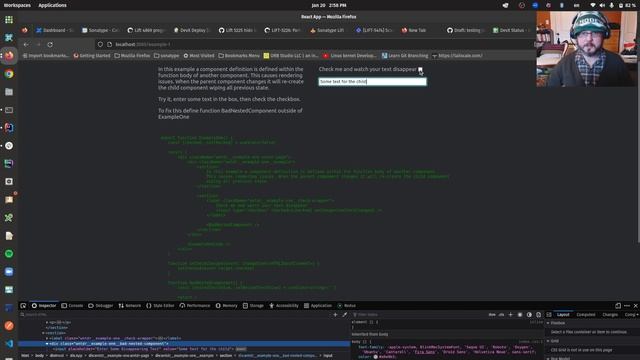Open the Performance DevTools tab
Viewport: 640px width, 360px height.
pos(195,306)
